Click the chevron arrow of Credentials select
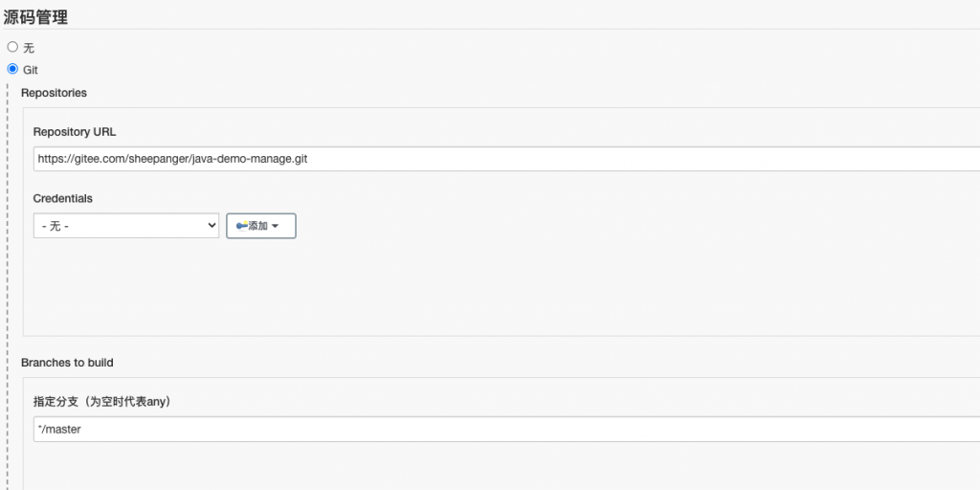 pos(212,226)
